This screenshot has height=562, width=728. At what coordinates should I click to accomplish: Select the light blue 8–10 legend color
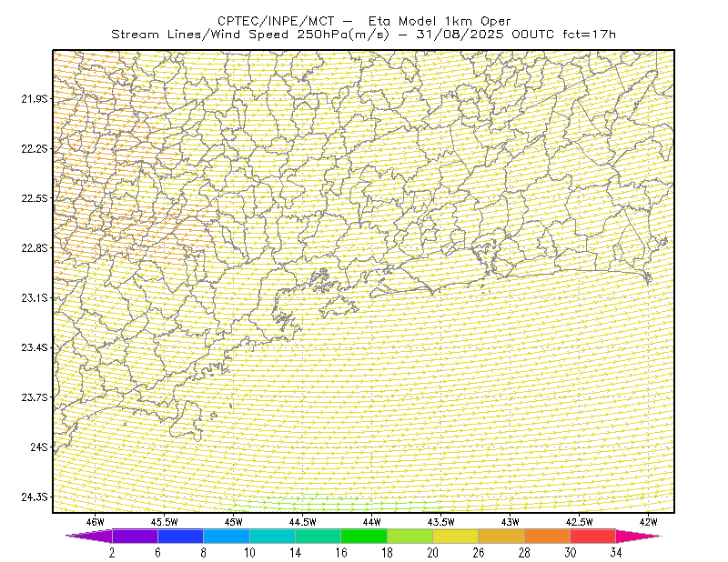227,536
